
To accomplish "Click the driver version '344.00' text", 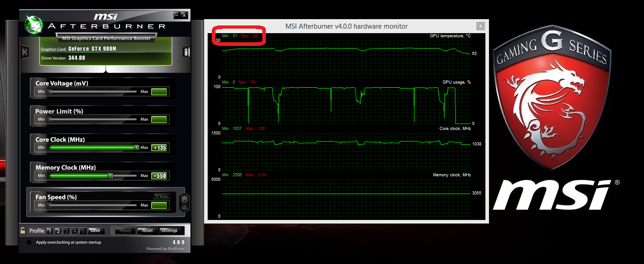I will click(x=76, y=58).
